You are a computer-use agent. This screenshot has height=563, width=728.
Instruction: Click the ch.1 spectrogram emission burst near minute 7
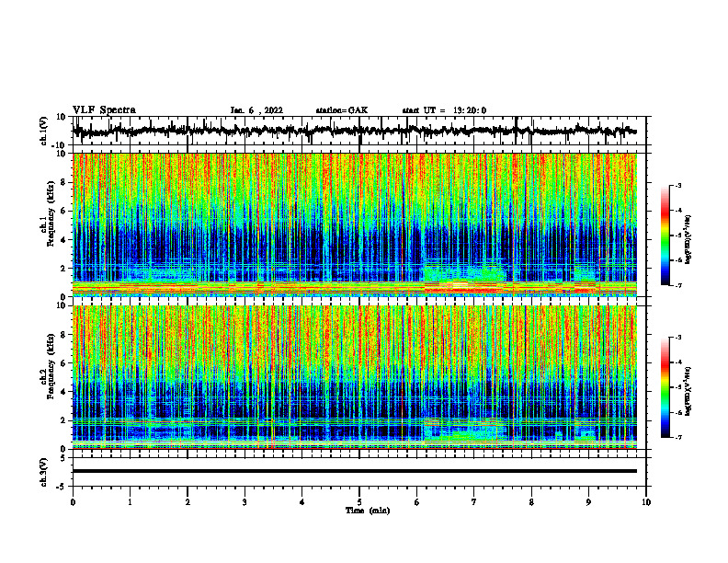click(464, 280)
